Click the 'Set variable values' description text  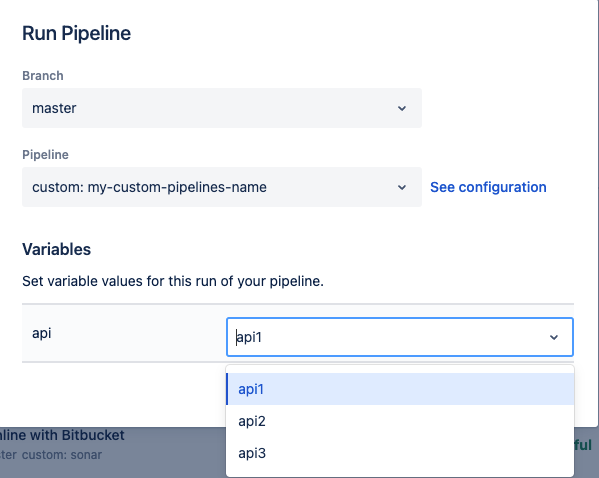click(x=173, y=281)
